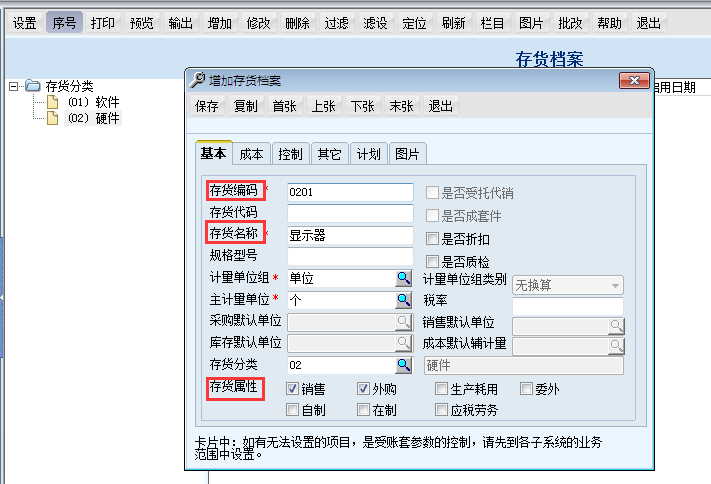Toggle the 是否质检 checkbox
The height and width of the screenshot is (484, 711).
point(432,261)
